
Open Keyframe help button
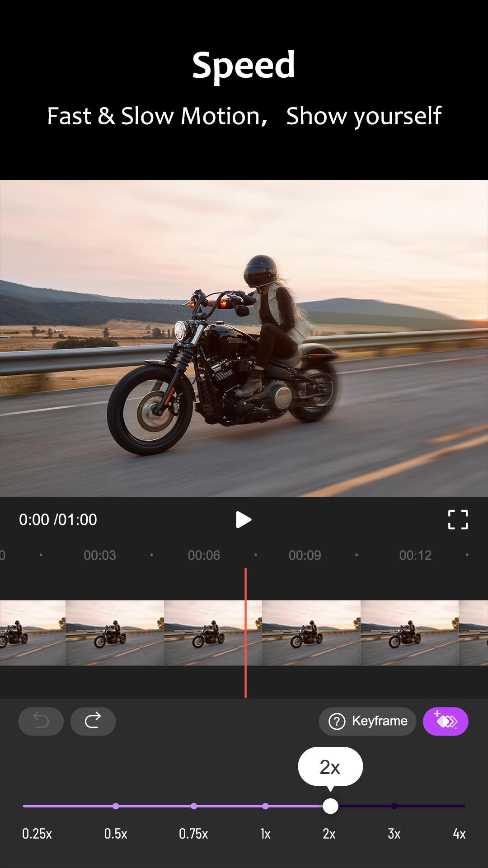point(367,721)
